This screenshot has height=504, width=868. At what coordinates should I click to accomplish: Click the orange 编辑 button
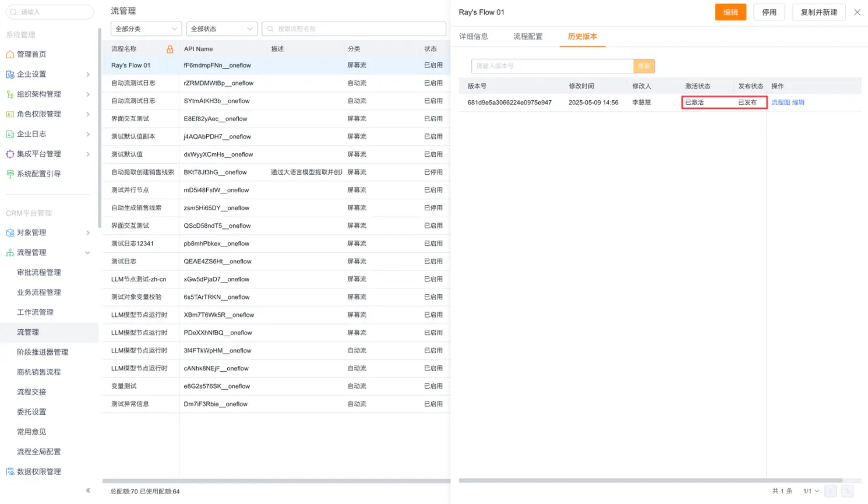730,12
